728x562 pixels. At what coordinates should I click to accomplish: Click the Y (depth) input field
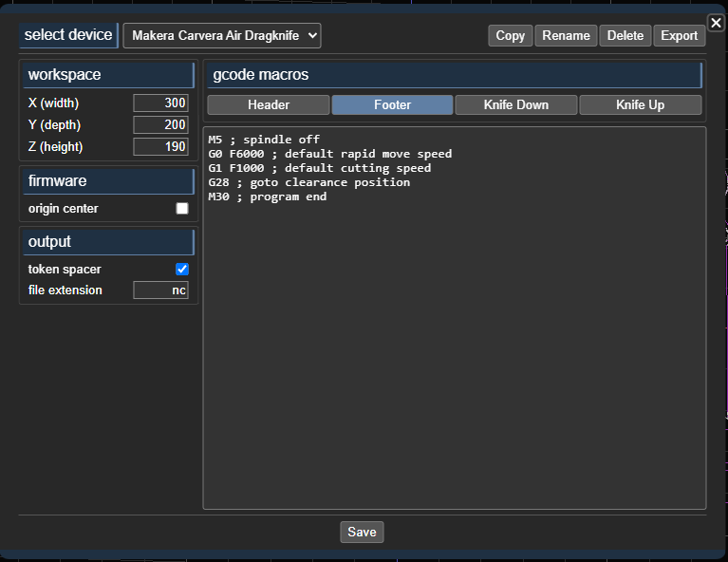click(160, 124)
